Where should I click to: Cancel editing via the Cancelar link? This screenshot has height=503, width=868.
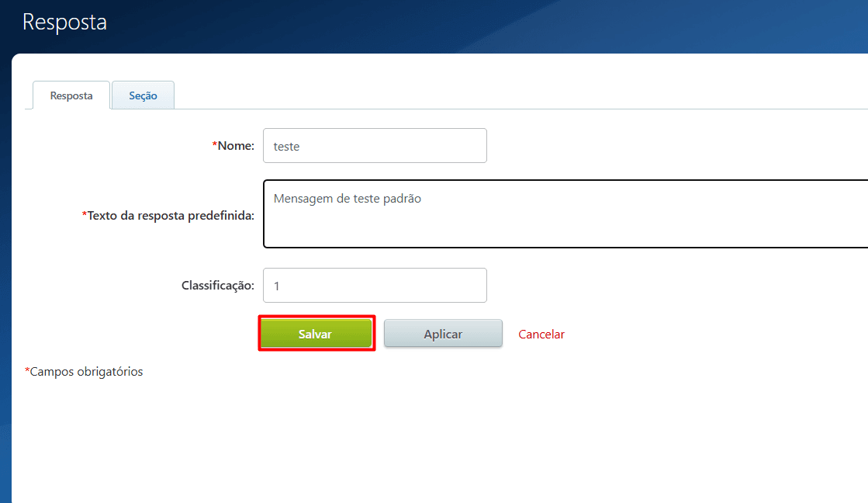pos(541,334)
